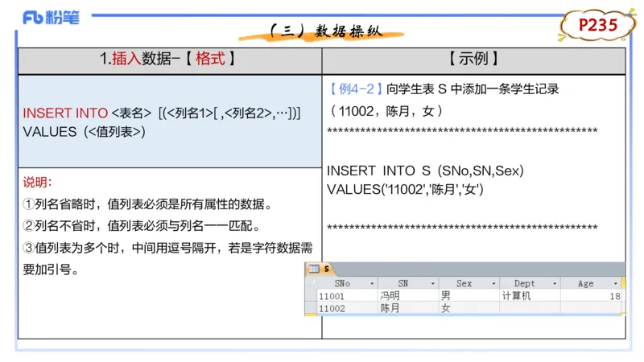Select the 女 cell in the Sex column
Viewport: 644px width, 362px height.
(x=469, y=308)
